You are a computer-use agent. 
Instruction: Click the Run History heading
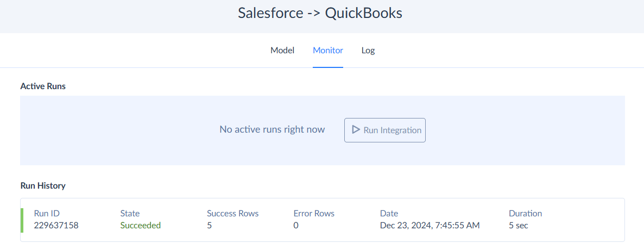point(43,186)
